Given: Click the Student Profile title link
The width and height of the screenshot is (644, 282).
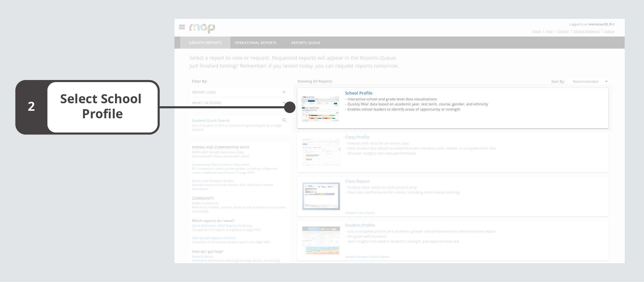Looking at the screenshot, I should click(x=359, y=225).
